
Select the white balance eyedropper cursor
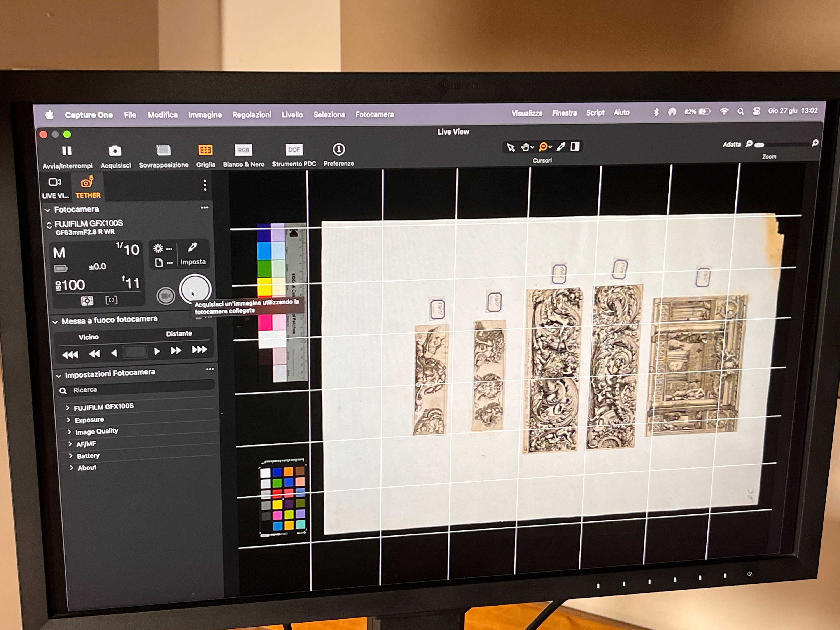[x=561, y=146]
